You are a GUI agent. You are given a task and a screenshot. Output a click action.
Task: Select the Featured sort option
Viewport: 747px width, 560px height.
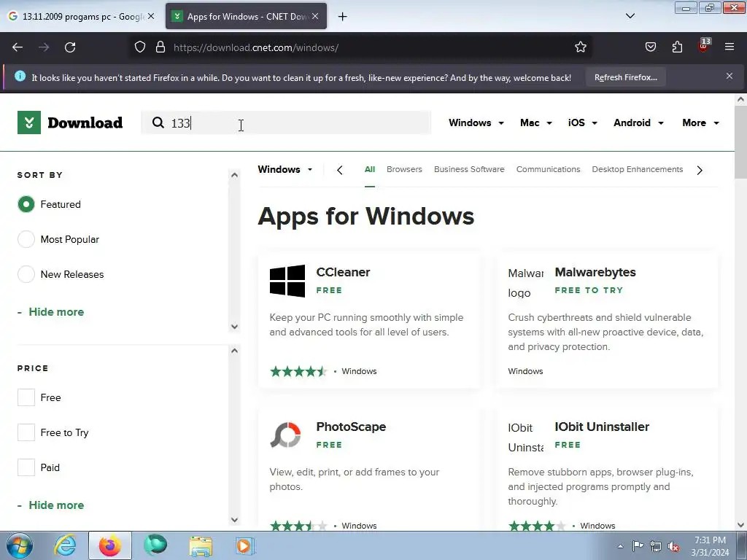pos(26,204)
